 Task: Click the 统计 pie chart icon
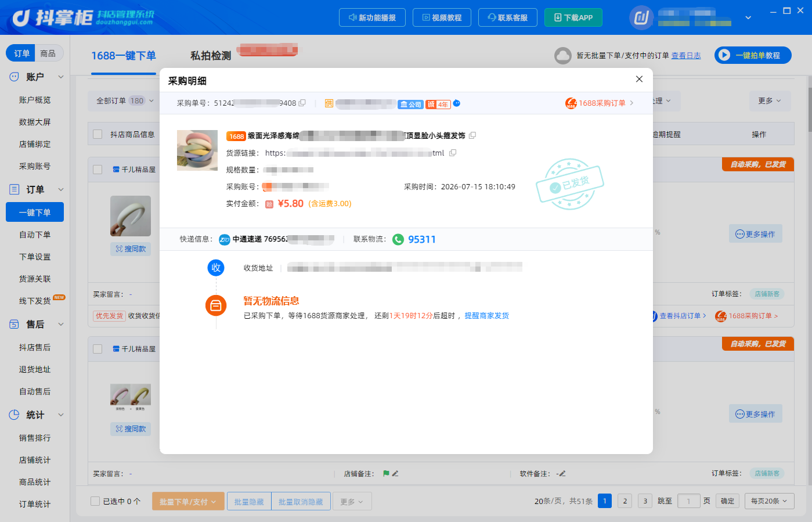tap(15, 415)
